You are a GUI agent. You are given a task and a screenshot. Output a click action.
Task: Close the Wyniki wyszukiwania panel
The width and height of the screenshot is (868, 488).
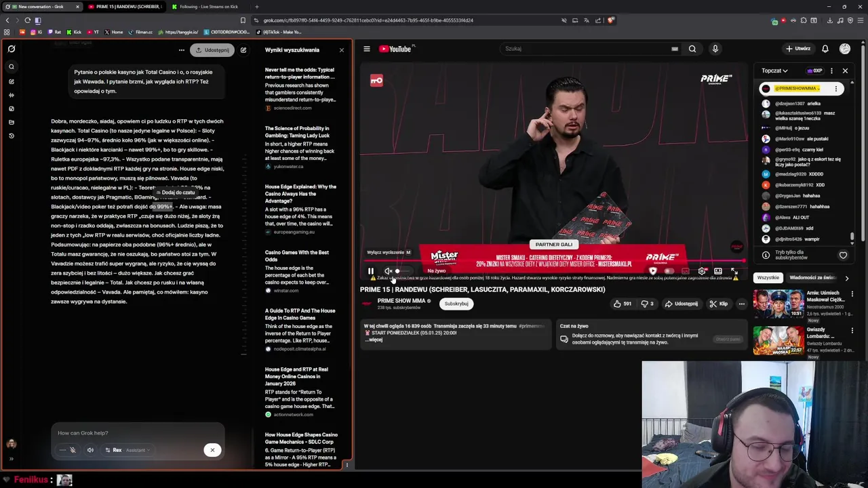[341, 50]
